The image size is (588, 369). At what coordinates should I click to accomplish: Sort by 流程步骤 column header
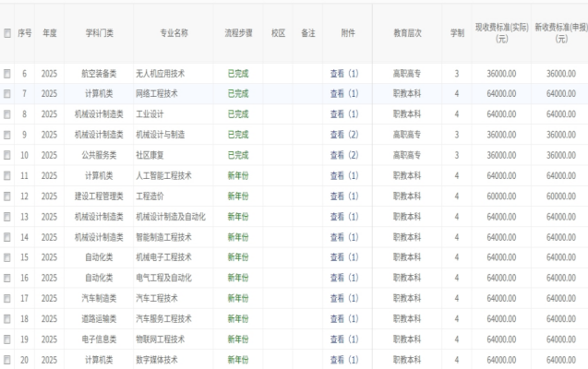tap(237, 32)
